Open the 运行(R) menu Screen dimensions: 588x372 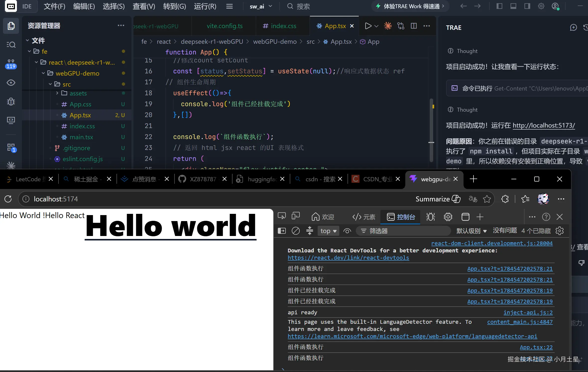click(205, 6)
